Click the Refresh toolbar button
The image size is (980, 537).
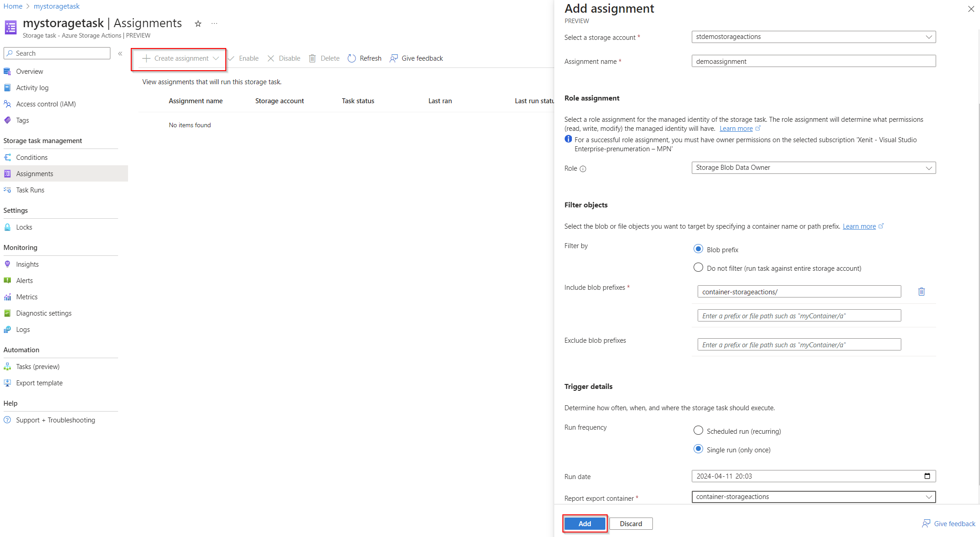[365, 58]
